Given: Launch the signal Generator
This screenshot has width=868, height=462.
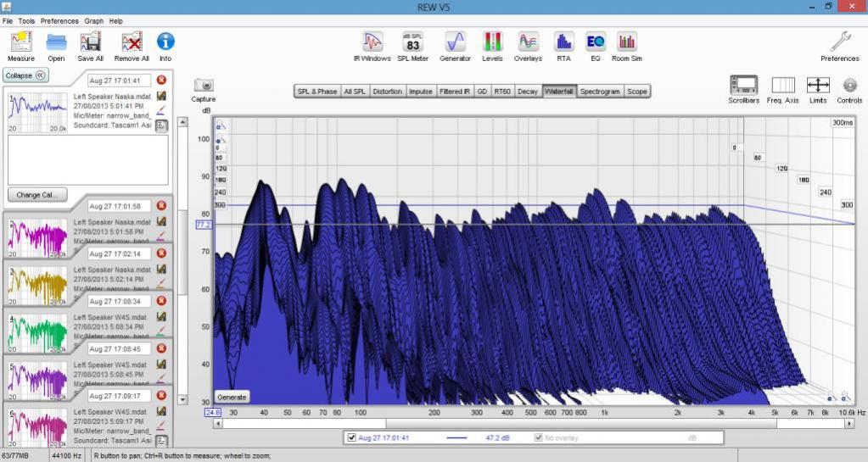Looking at the screenshot, I should click(455, 42).
